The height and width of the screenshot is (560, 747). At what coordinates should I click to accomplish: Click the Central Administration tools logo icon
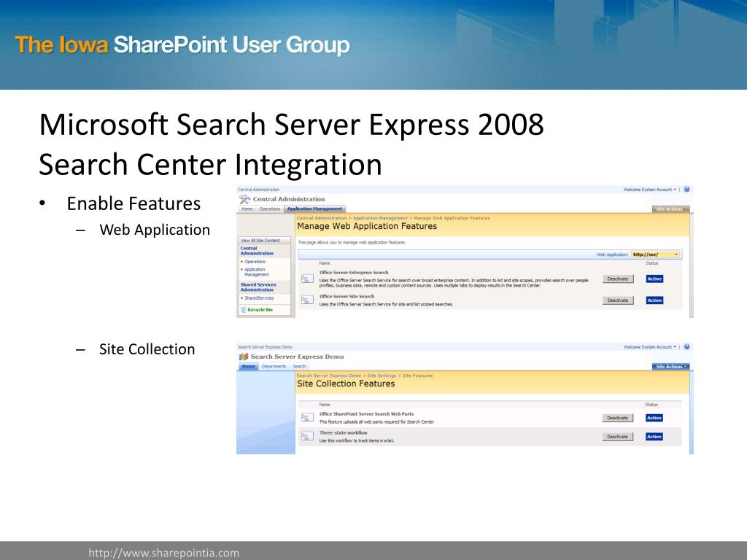click(244, 199)
